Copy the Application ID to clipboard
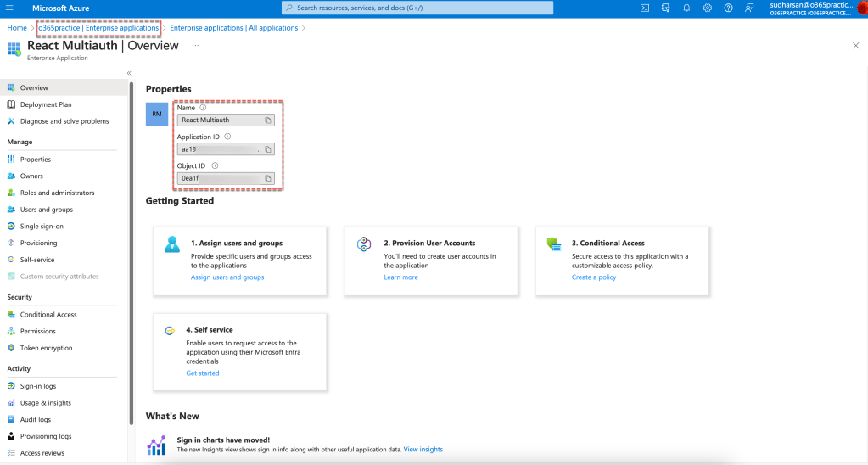Image resolution: width=868 pixels, height=465 pixels. (x=268, y=149)
